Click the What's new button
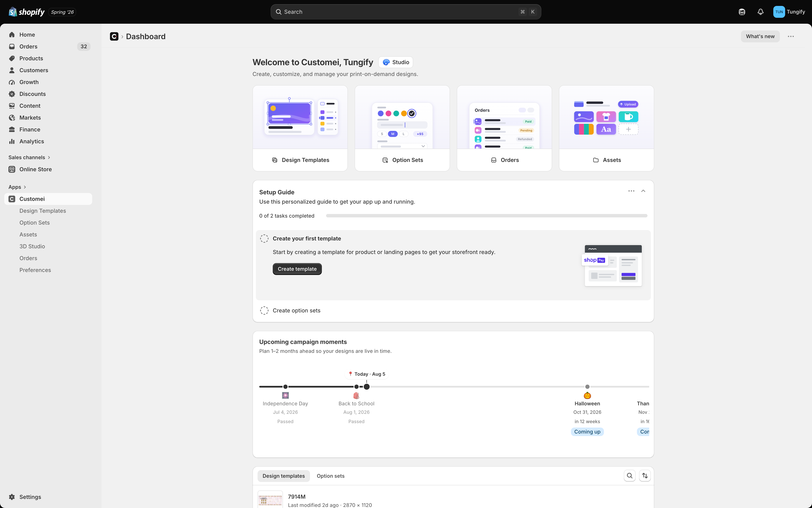812x508 pixels. click(x=760, y=36)
